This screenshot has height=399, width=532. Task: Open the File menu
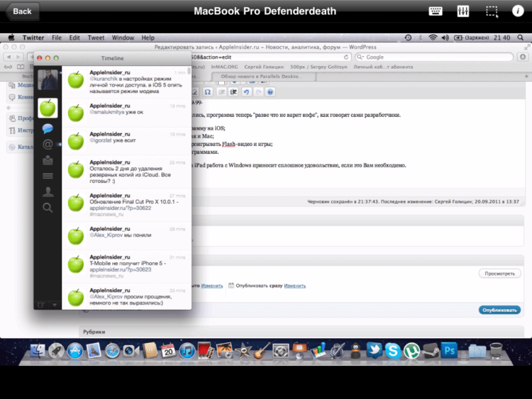coord(57,38)
